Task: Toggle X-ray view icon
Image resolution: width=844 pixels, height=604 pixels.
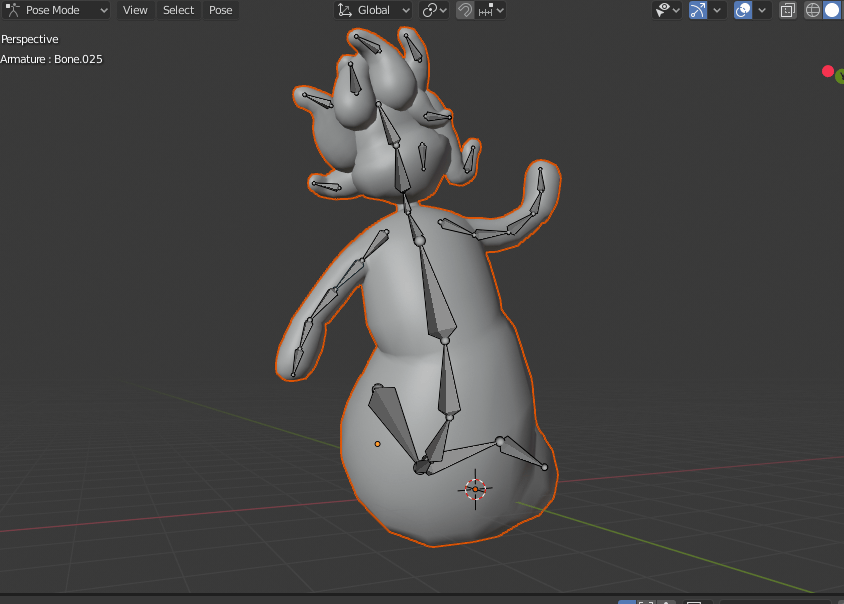Action: click(788, 10)
